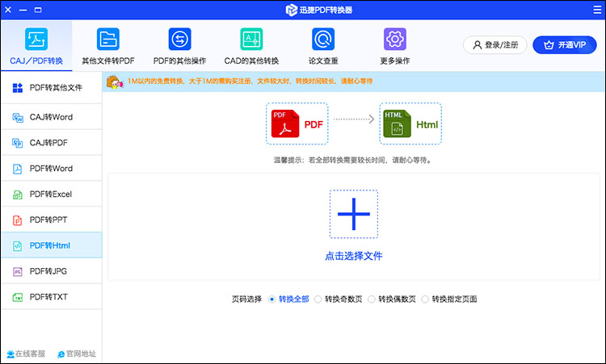Open the 其他文件转PDF icon
The image size is (606, 364).
coord(108,39)
